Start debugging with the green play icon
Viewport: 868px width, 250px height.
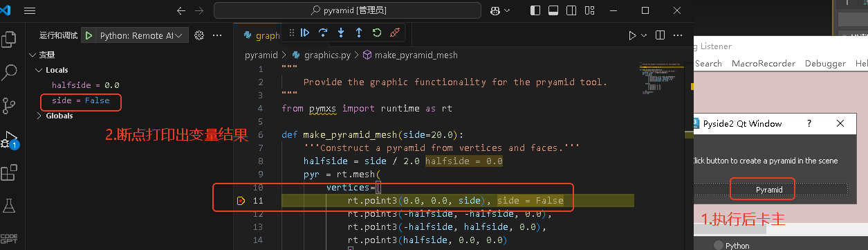tap(89, 35)
